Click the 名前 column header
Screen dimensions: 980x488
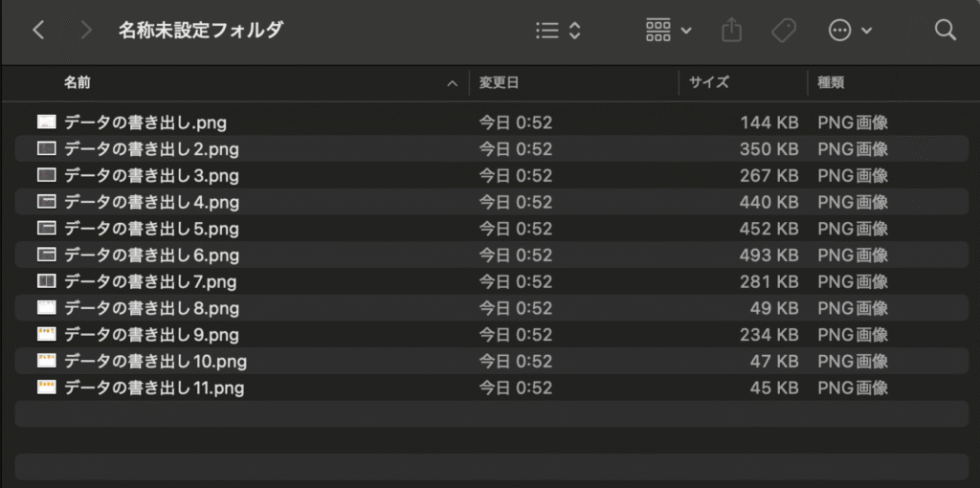pos(77,83)
